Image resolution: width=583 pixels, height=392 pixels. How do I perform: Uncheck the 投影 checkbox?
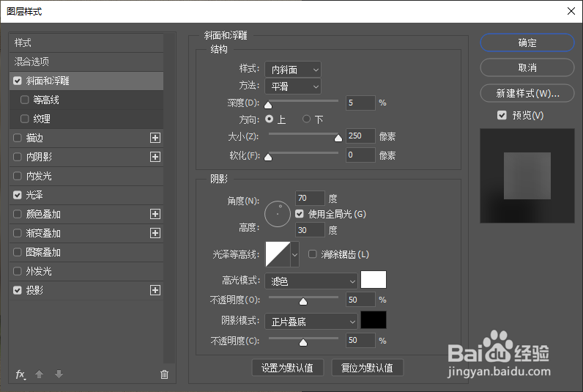coord(18,290)
